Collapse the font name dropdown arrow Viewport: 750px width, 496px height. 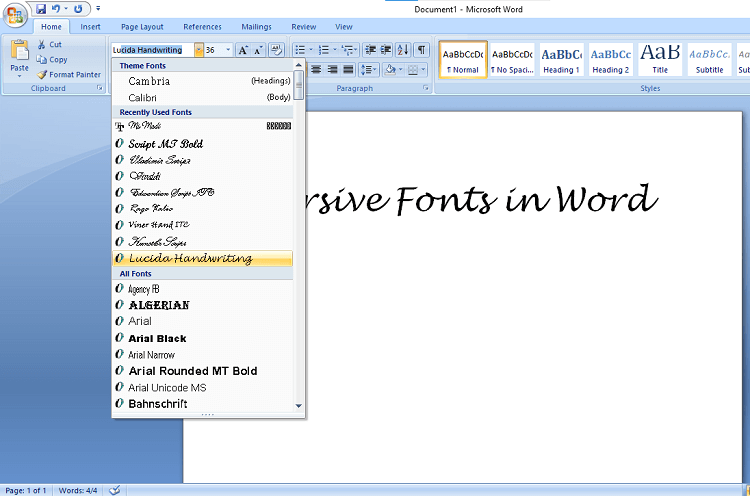[x=199, y=50]
